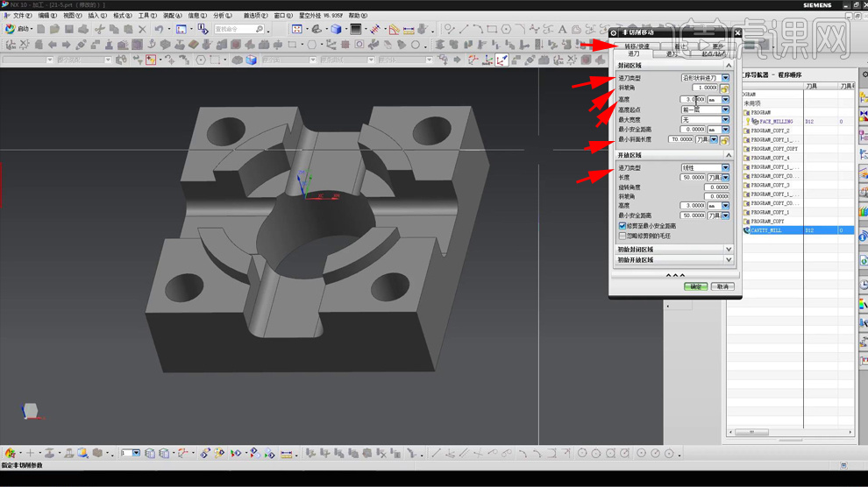
Task: Click the 旋转角度 input field
Action: [716, 187]
